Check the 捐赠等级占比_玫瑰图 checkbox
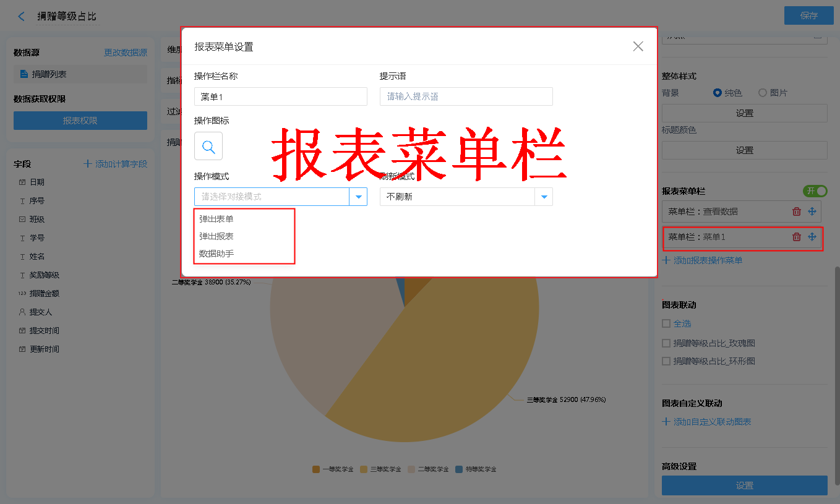 pos(666,343)
